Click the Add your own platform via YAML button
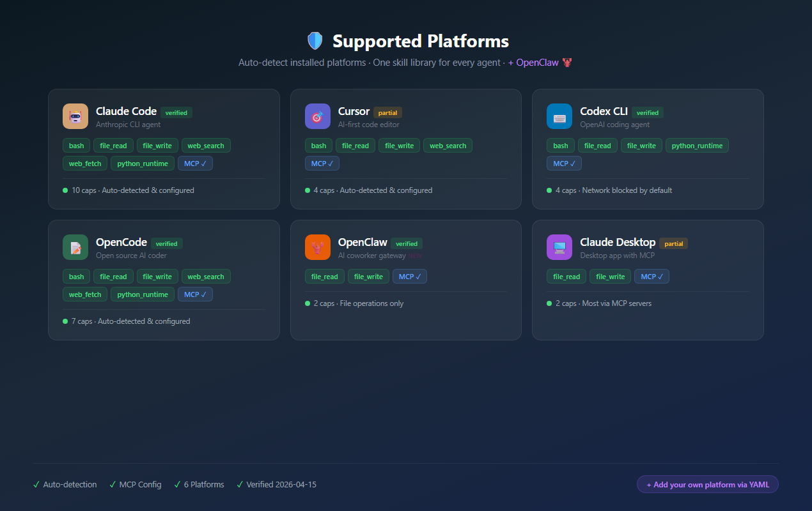 707,484
